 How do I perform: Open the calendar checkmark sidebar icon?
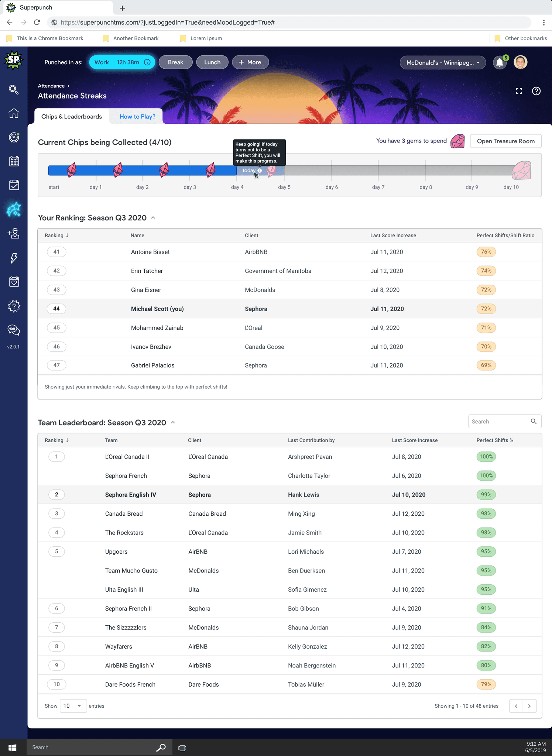pos(14,185)
